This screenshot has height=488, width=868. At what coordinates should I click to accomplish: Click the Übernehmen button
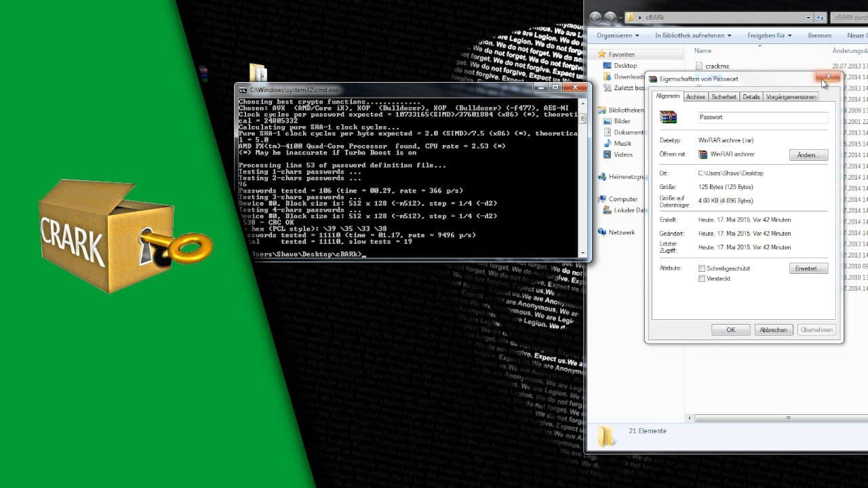[816, 330]
